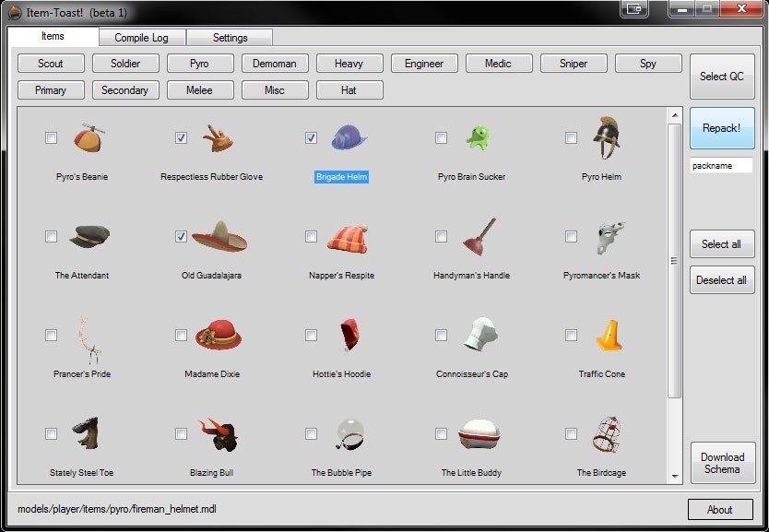This screenshot has width=769, height=532.
Task: Click the scrollbar down arrow
Action: (675, 476)
